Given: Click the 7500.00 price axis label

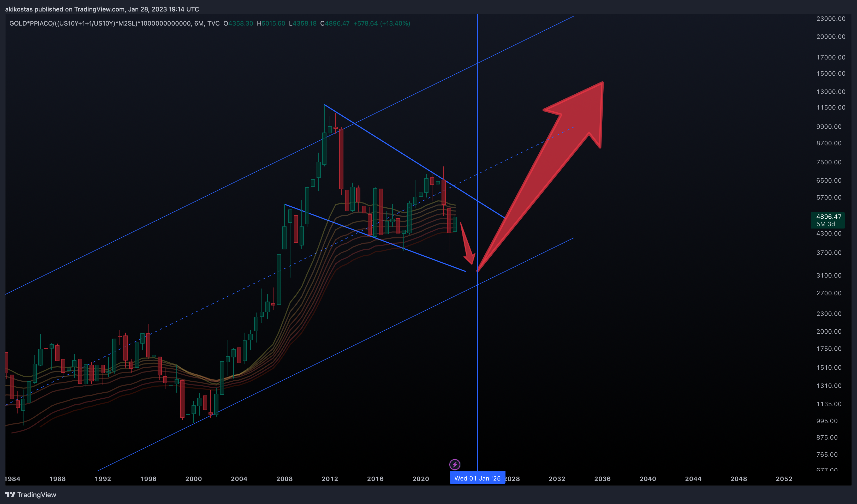Looking at the screenshot, I should pos(829,162).
